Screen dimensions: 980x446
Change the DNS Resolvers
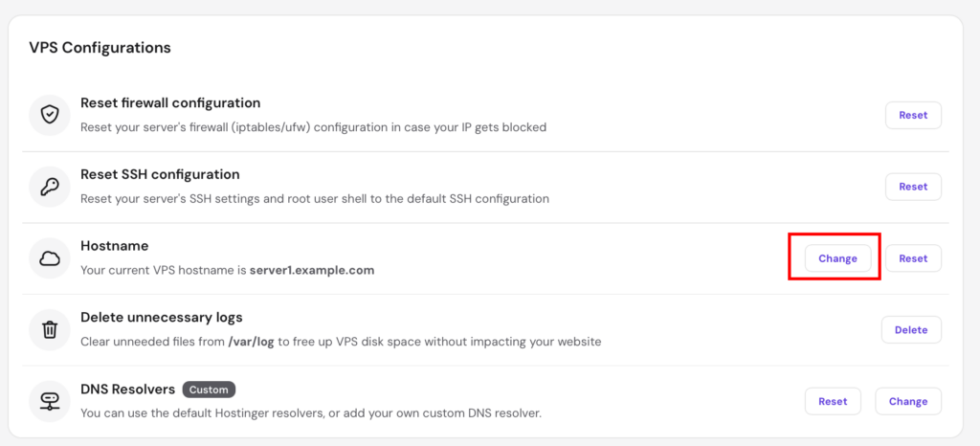coord(908,401)
